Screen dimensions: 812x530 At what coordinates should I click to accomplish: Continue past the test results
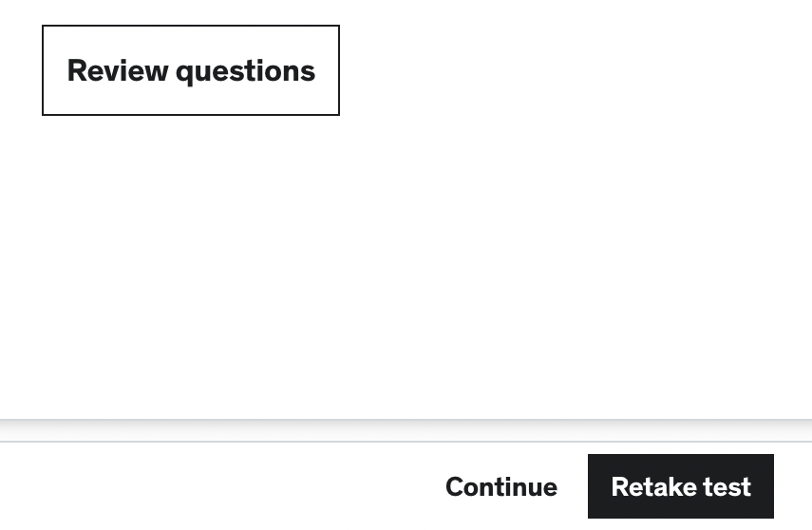501,487
